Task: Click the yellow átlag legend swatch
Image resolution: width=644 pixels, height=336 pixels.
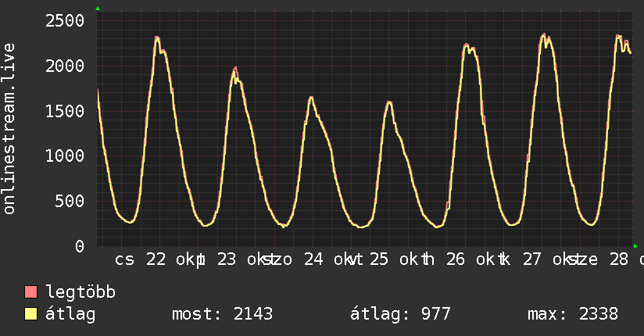Action: 30,313
